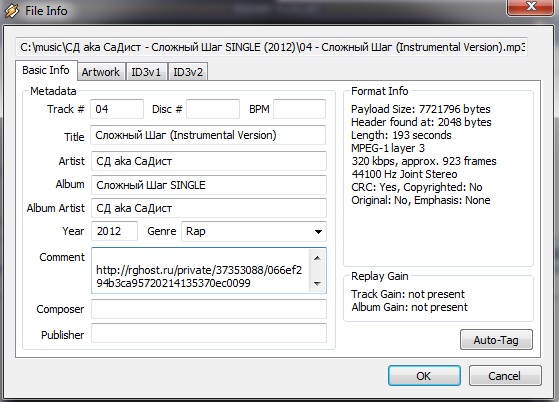Click the Cancel button
The image size is (559, 402).
pos(505,376)
